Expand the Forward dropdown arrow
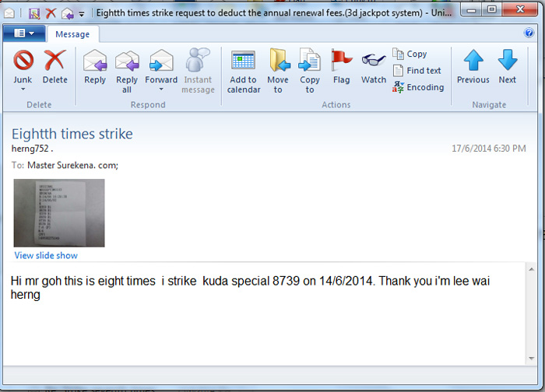545x392 pixels. [161, 89]
